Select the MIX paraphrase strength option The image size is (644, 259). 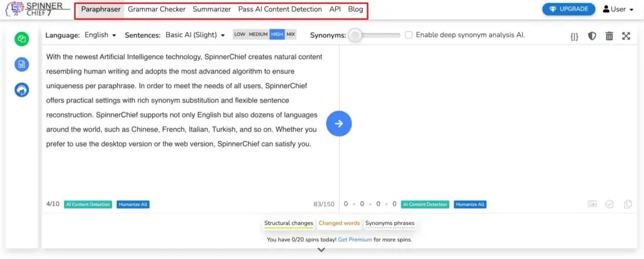pyautogui.click(x=291, y=35)
